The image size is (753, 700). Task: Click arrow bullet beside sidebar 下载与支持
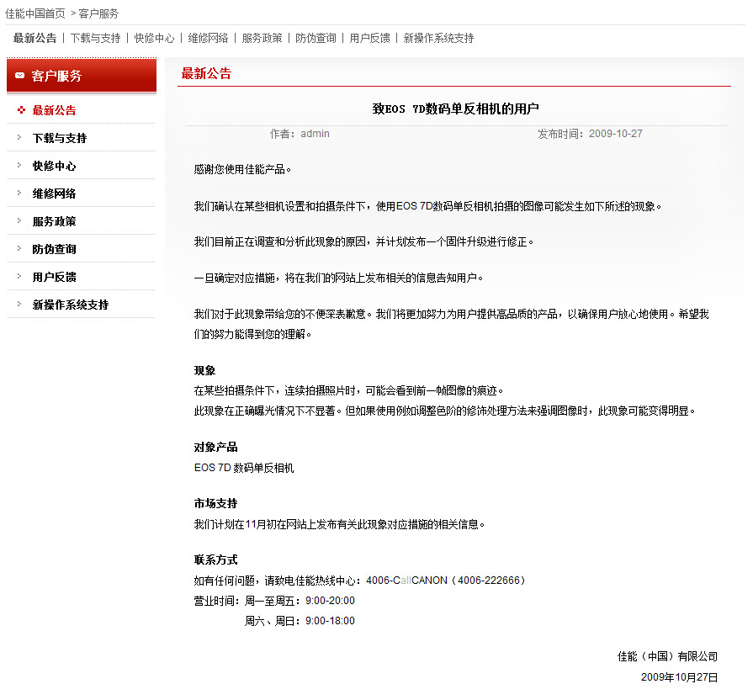(x=19, y=137)
